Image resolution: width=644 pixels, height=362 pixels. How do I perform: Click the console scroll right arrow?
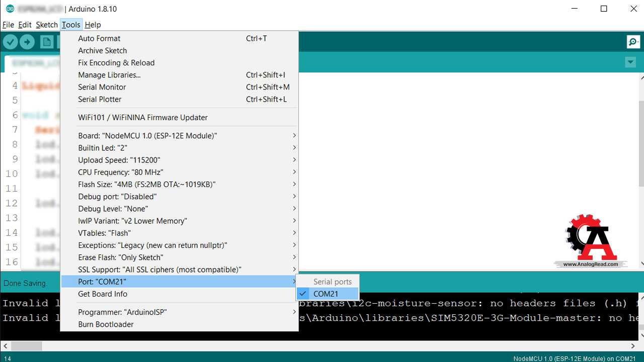pyautogui.click(x=633, y=346)
